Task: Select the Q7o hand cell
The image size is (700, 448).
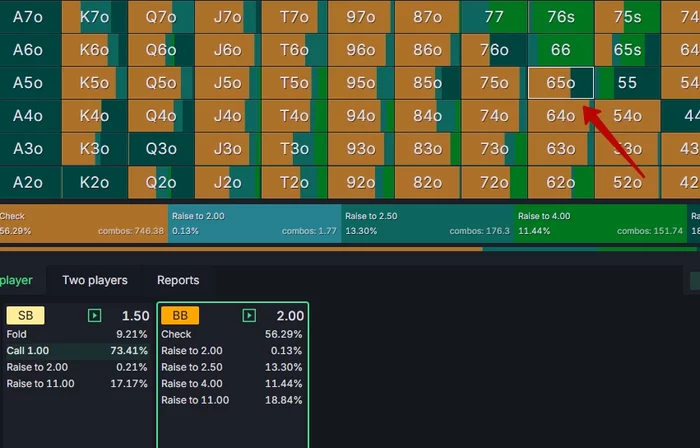Action: pos(161,17)
